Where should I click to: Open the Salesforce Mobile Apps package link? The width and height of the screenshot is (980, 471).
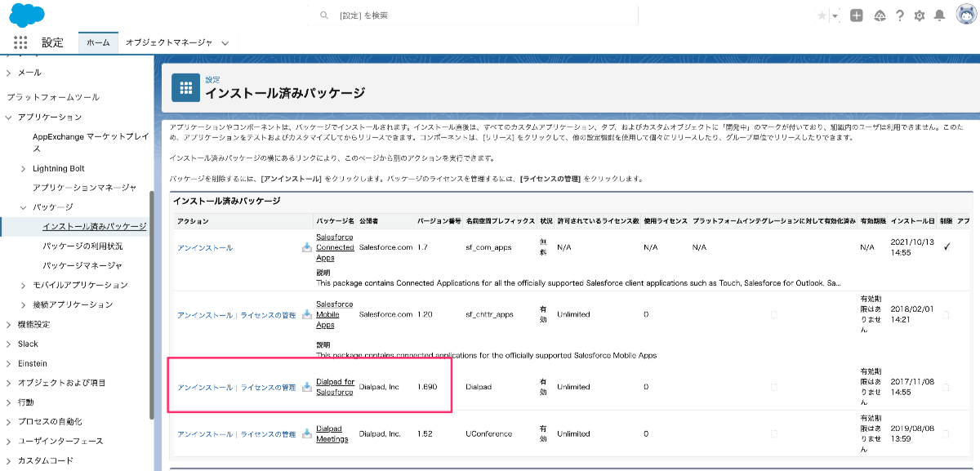coord(335,314)
